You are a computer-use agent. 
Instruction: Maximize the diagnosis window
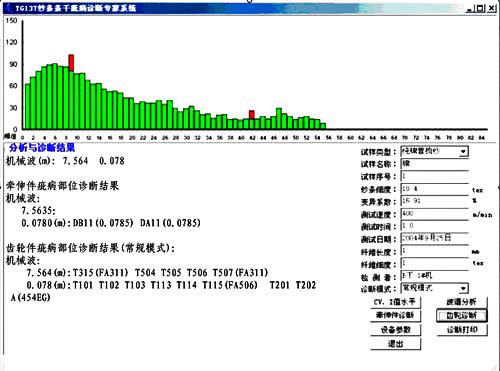[x=480, y=8]
